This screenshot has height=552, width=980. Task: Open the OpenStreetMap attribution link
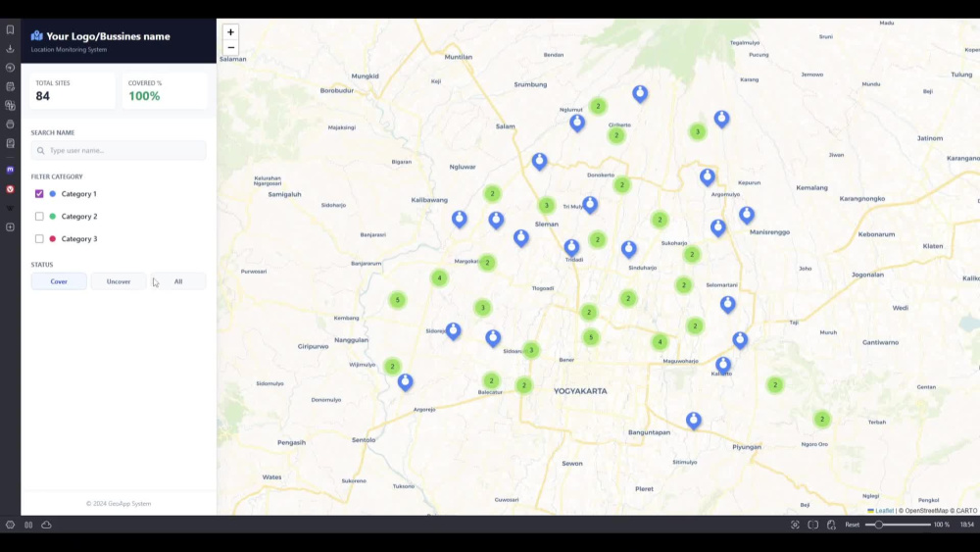click(x=926, y=511)
